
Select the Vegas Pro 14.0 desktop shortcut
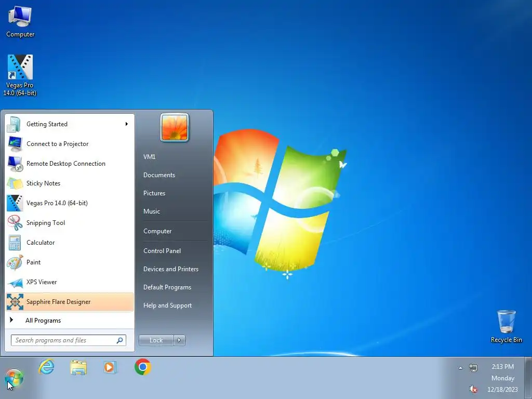(20, 75)
